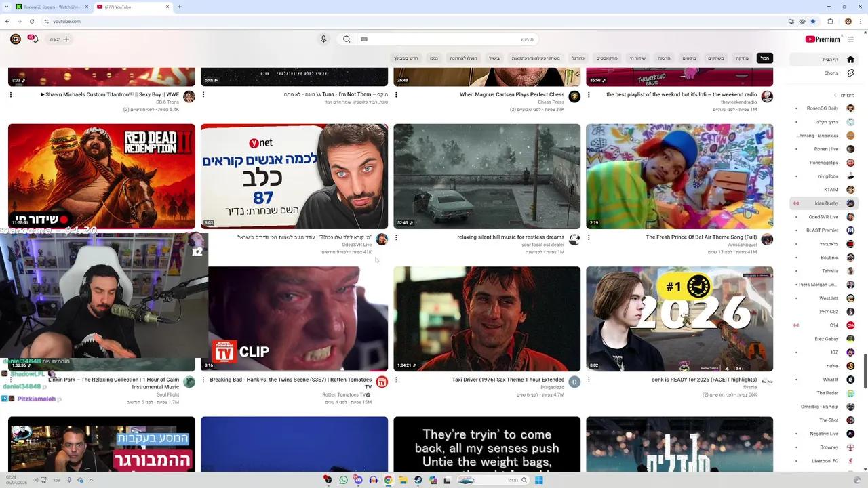Click the YouTube Premium logo
Image resolution: width=868 pixels, height=488 pixels.
point(823,39)
